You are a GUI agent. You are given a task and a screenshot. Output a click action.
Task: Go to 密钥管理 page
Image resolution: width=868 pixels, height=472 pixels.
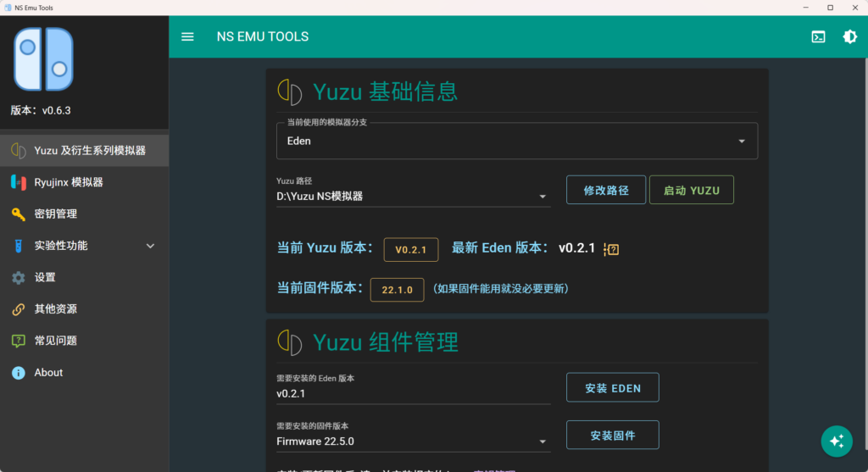(84, 214)
